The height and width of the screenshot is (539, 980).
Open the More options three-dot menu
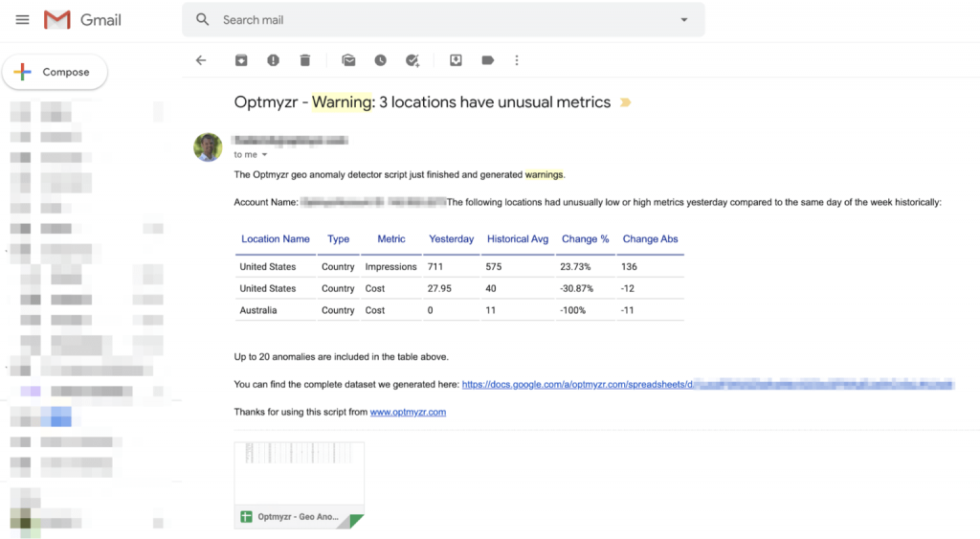[516, 60]
